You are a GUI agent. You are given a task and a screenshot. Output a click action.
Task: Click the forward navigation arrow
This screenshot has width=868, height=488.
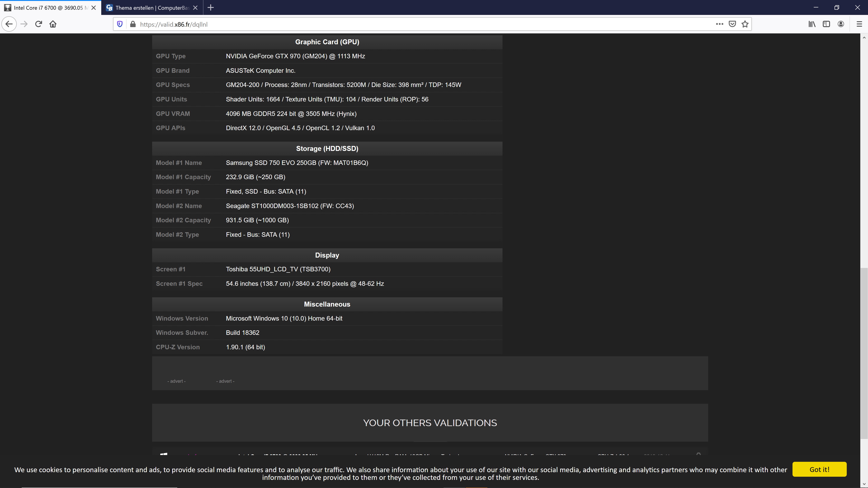(x=24, y=24)
